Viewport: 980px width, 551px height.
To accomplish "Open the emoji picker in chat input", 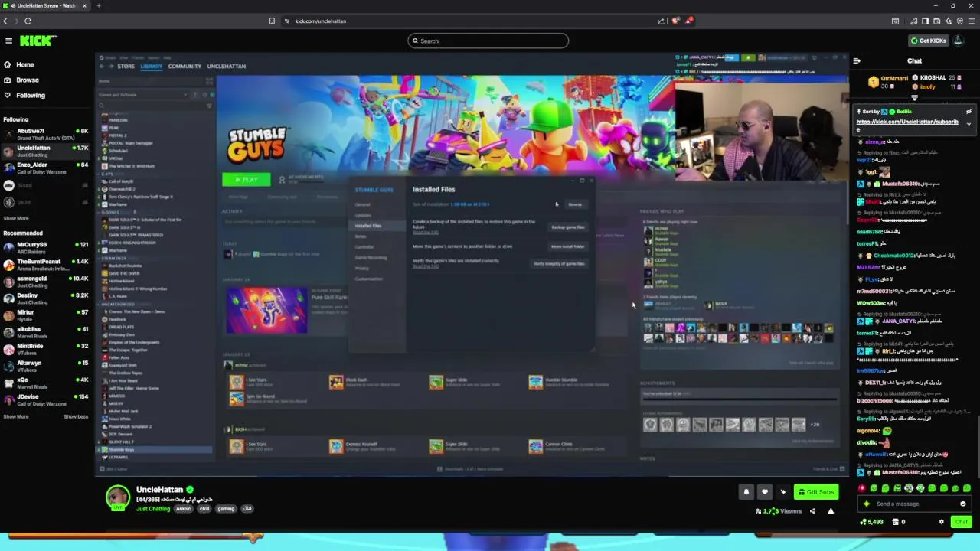I will coord(963,504).
